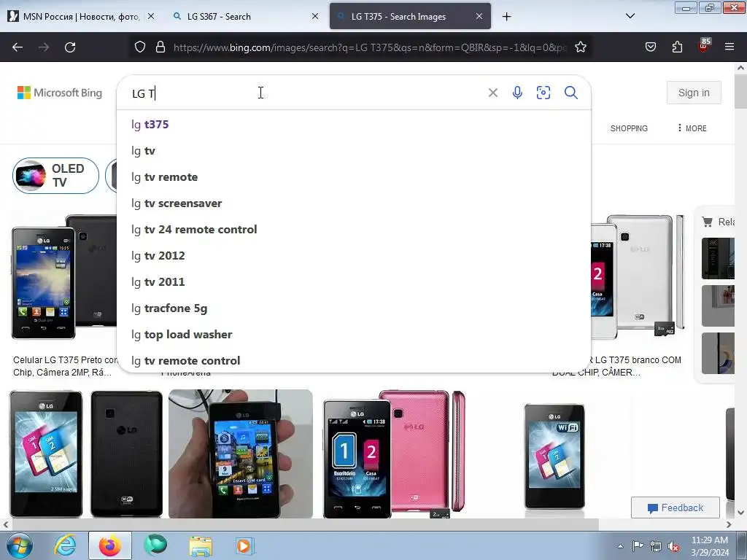
Task: Choose suggestion 'lg t375'
Action: [x=354, y=124]
